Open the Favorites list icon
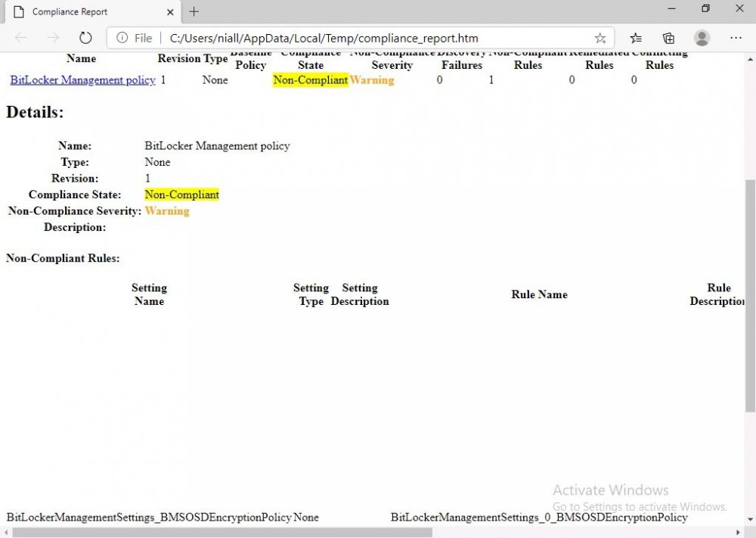This screenshot has width=756, height=538. coord(636,38)
